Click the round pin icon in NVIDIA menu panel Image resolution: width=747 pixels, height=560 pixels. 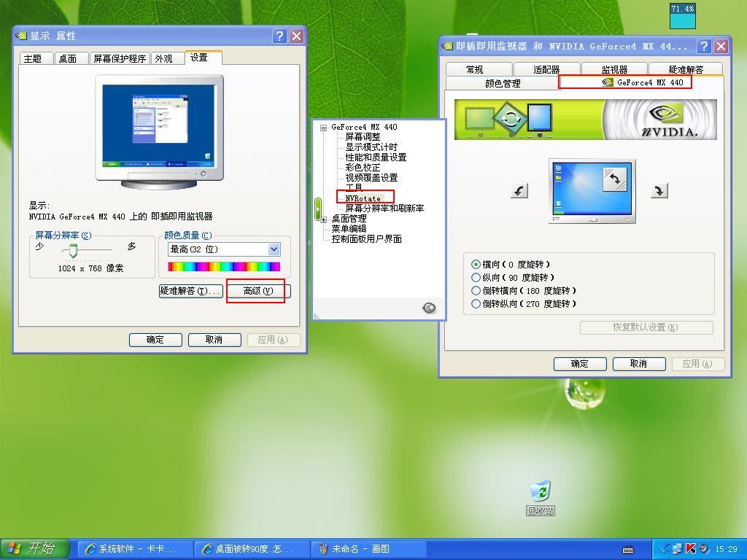click(429, 308)
